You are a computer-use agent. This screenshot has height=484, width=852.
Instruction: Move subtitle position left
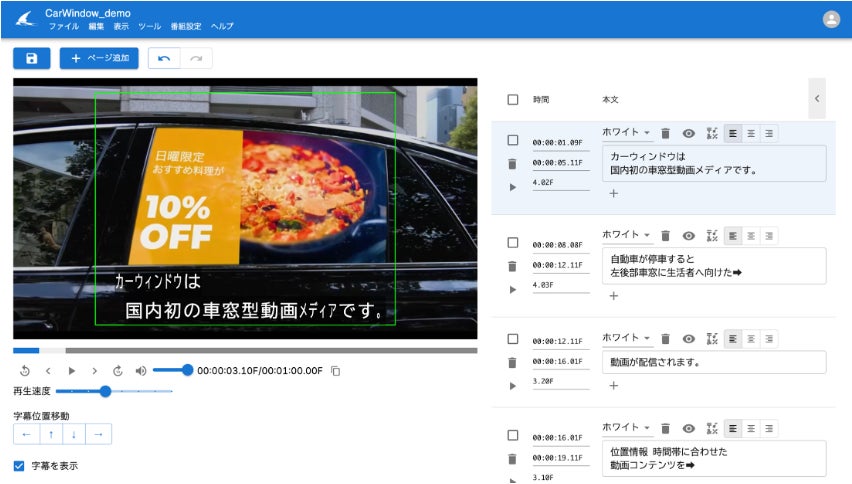[x=26, y=434]
